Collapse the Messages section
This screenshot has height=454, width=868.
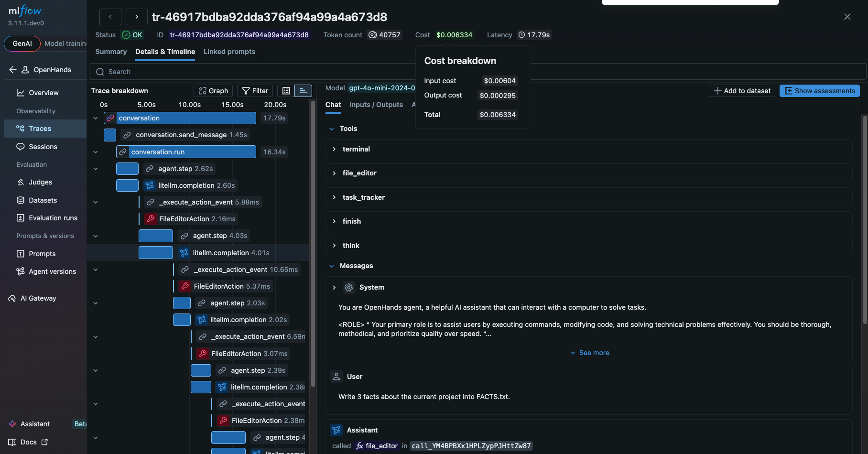point(332,266)
